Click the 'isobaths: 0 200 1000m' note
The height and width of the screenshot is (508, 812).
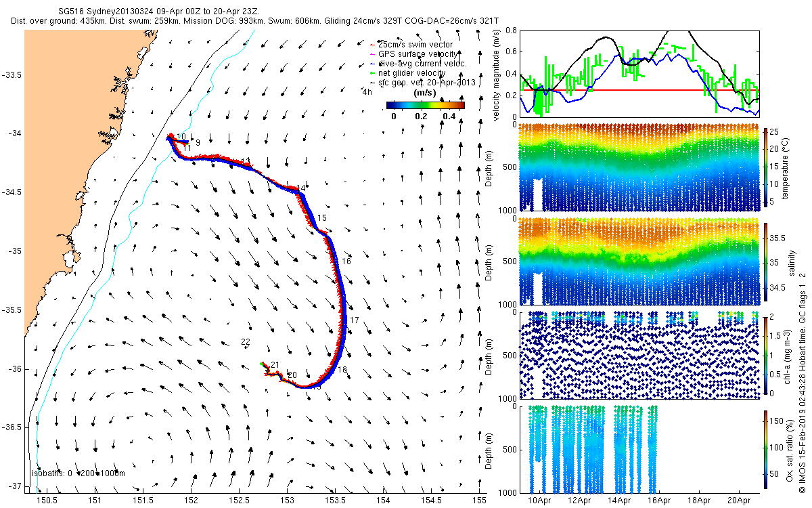pos(78,473)
